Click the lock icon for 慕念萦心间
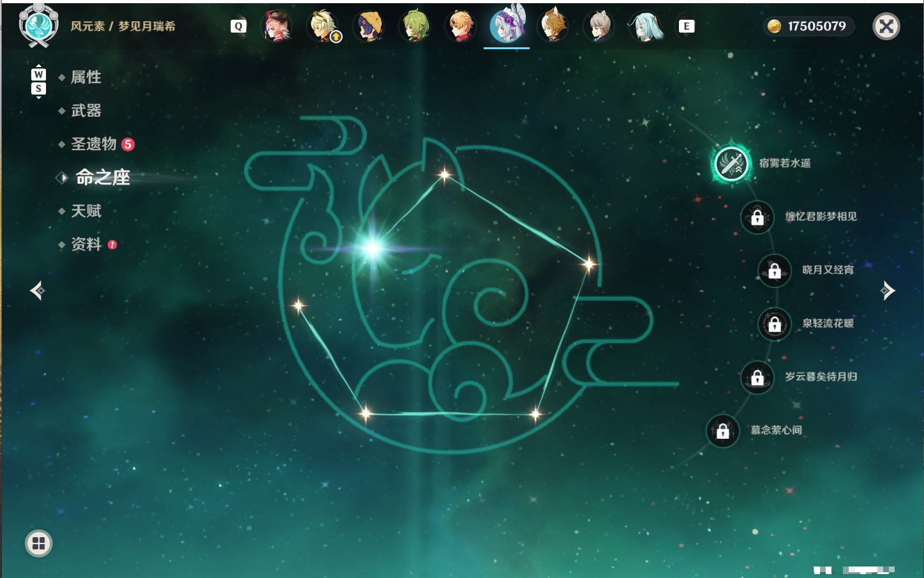Image resolution: width=924 pixels, height=578 pixels. point(723,431)
